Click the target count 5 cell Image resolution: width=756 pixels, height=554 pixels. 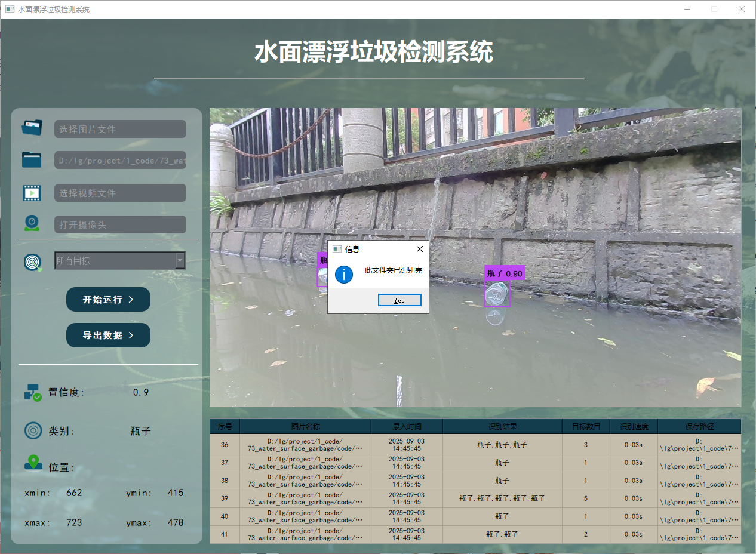[586, 498]
